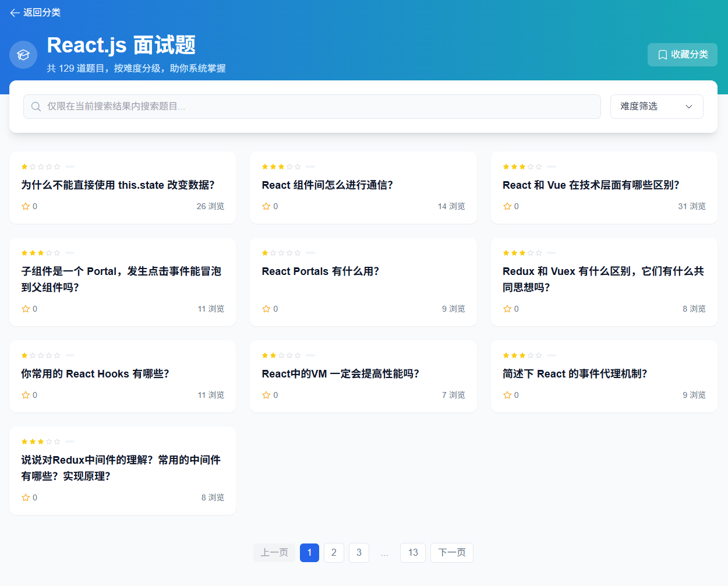Go to page 1
This screenshot has width=728, height=586.
pos(309,553)
